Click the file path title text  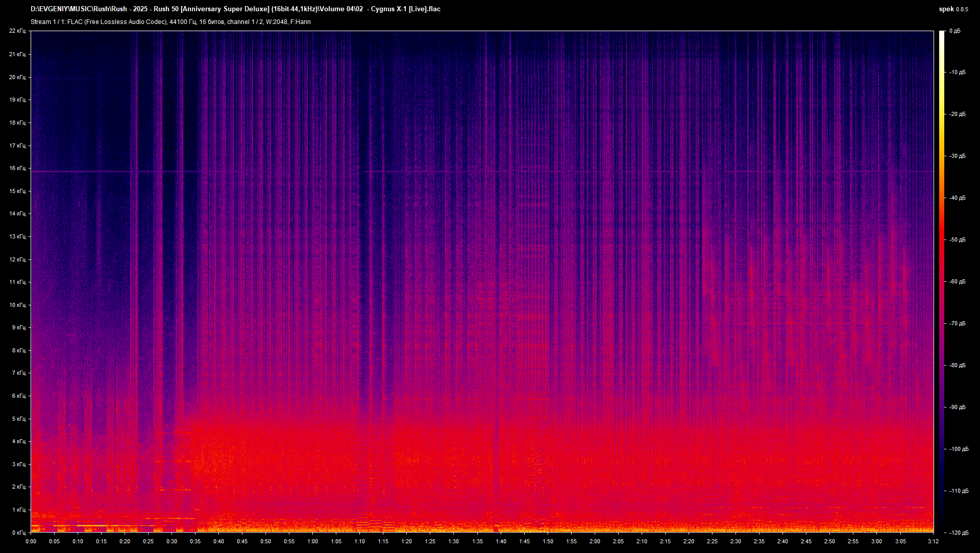click(235, 9)
